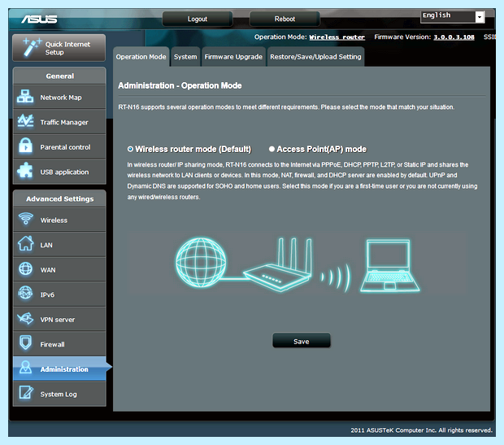Screen dimensions: 504x445
Task: Open the System Log menu label
Action: (59, 395)
